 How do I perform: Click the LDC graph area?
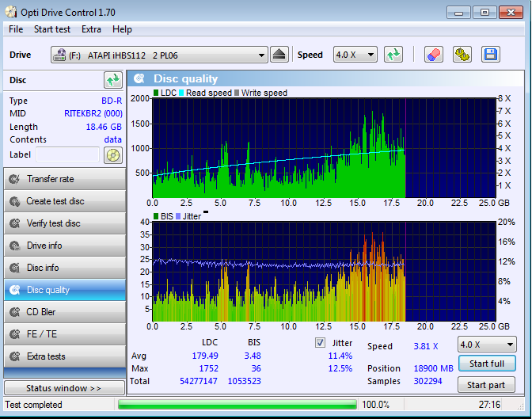pyautogui.click(x=324, y=147)
